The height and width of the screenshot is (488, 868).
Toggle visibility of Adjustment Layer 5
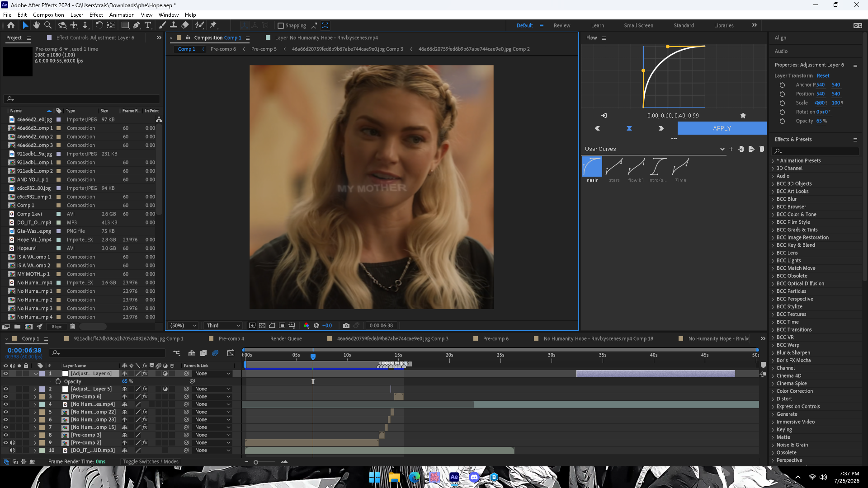6,389
